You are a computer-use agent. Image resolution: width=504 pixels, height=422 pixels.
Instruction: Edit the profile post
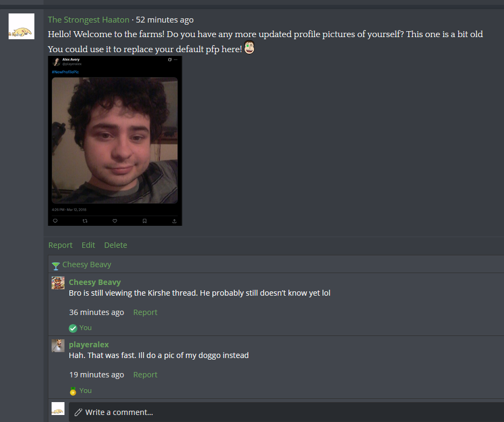tap(89, 245)
